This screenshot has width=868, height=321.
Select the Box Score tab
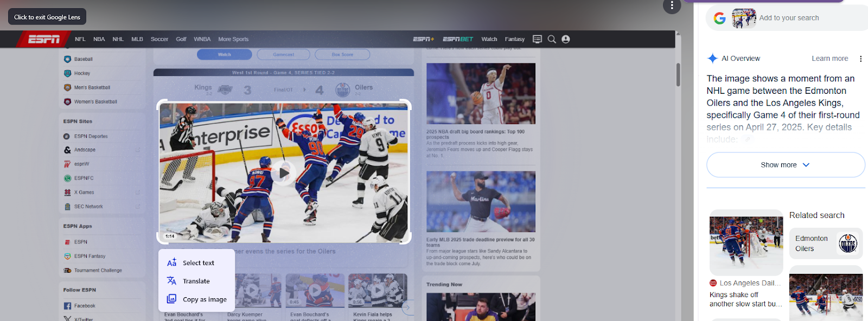coord(343,54)
